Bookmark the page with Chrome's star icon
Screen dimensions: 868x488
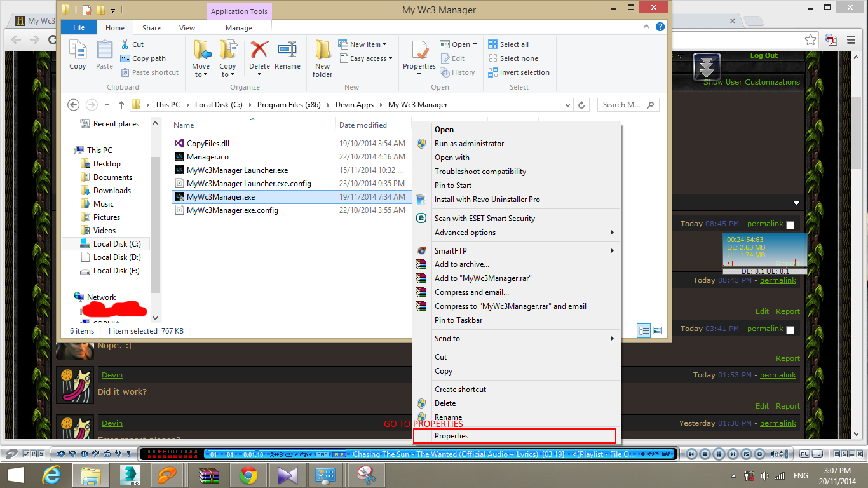coord(810,40)
